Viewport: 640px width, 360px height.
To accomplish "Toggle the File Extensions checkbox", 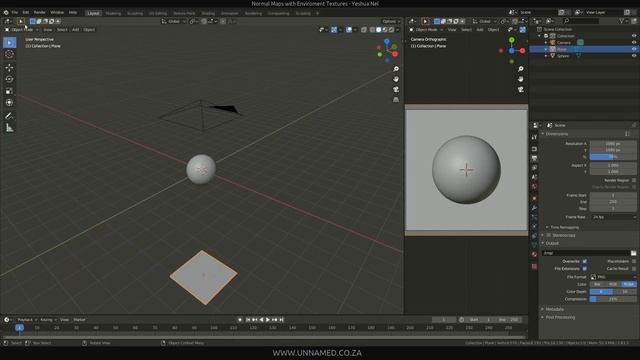I will (x=584, y=269).
